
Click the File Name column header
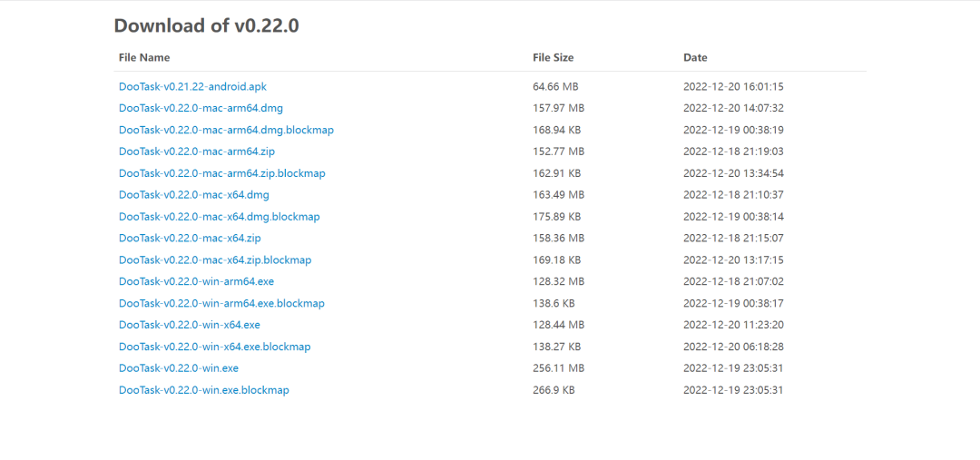pos(144,58)
